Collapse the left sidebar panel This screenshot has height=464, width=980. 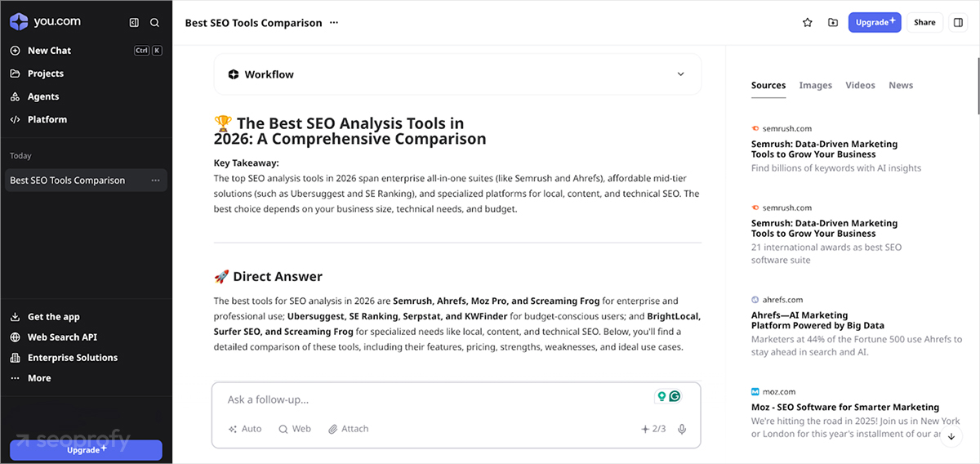tap(134, 23)
